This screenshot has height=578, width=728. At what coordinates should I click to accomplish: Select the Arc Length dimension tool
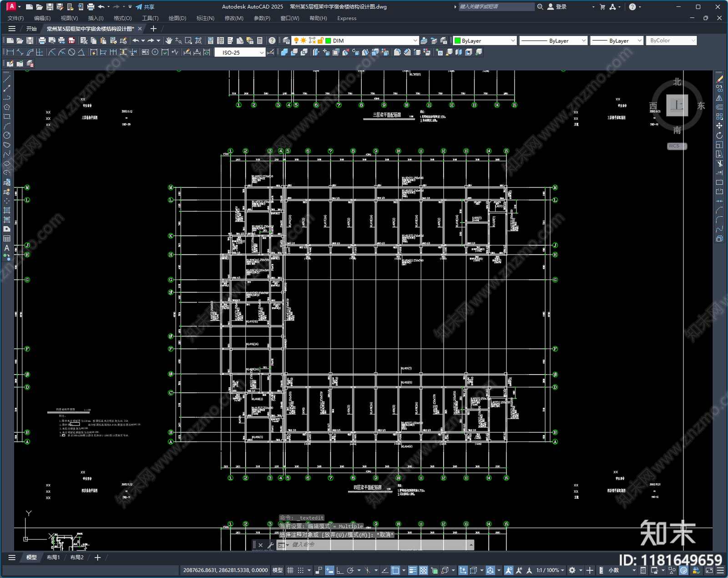tap(30, 52)
